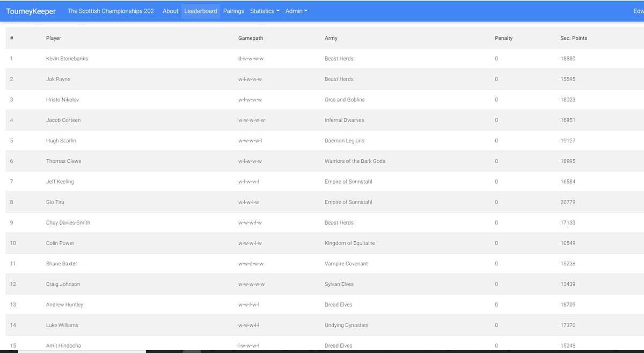This screenshot has height=353, width=644.
Task: Click Jeff Keeling's Empire of Sonnstahl cell
Action: [x=348, y=182]
